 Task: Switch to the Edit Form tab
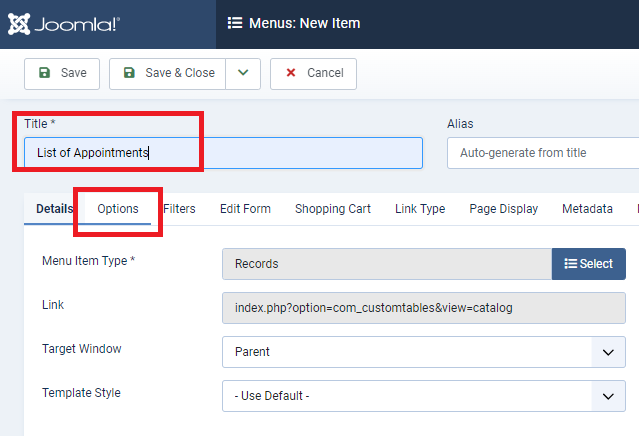(245, 209)
